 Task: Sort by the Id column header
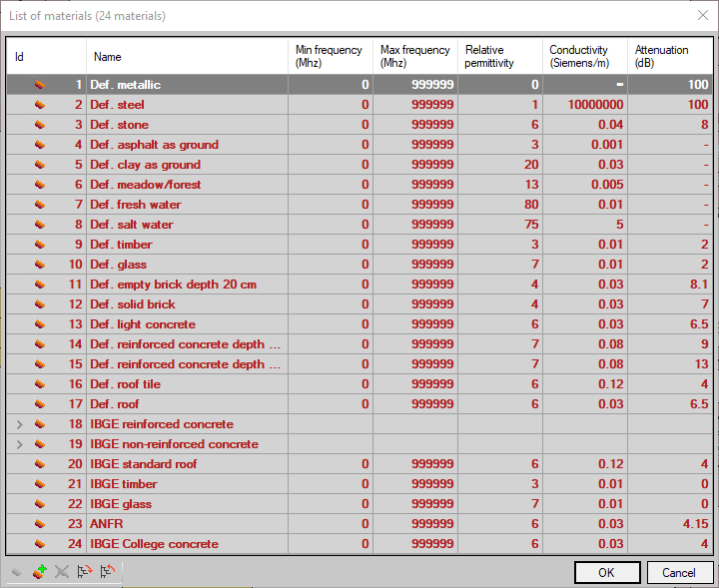(46, 56)
